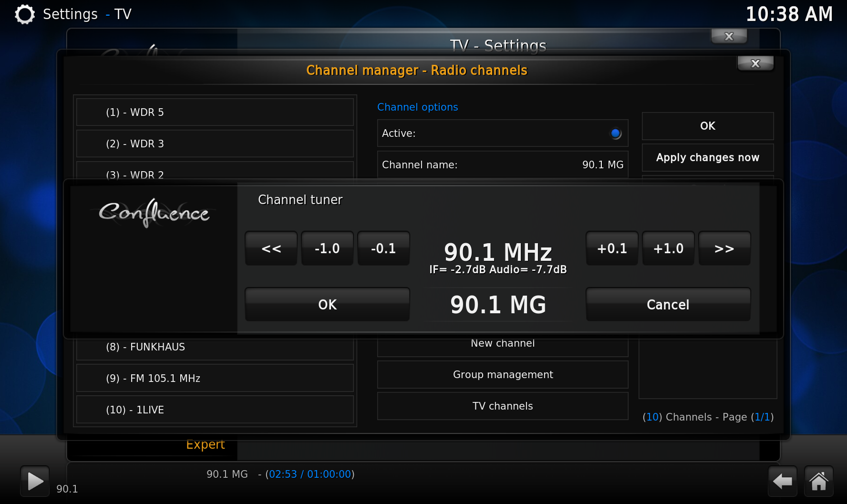Toggle the Active radio button
The height and width of the screenshot is (504, 847).
pyautogui.click(x=615, y=134)
